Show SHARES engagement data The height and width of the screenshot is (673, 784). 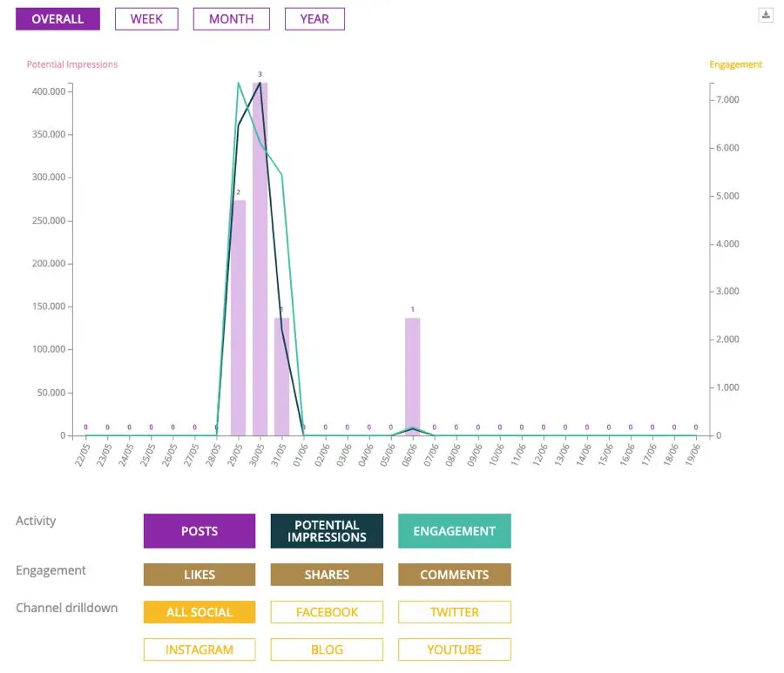click(327, 575)
